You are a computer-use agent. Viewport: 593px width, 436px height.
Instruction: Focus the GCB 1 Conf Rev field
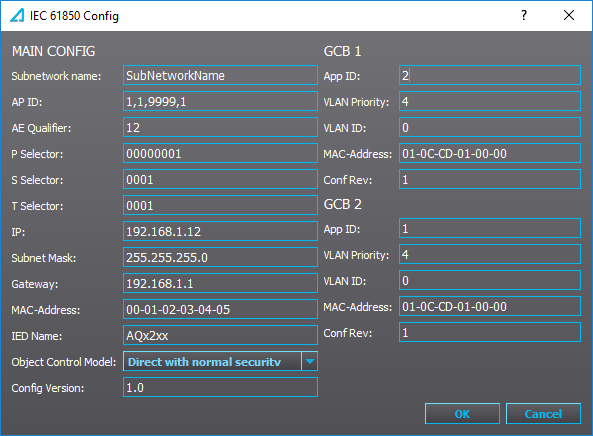490,179
